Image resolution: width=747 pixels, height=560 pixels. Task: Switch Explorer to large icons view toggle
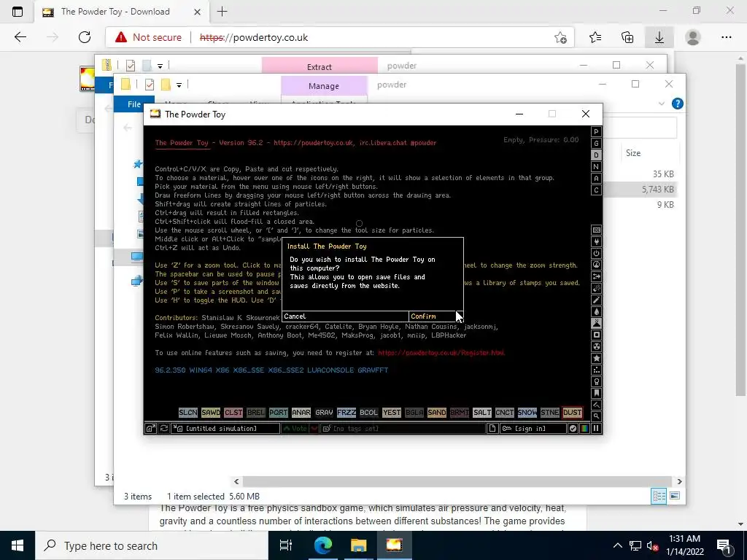click(x=675, y=496)
